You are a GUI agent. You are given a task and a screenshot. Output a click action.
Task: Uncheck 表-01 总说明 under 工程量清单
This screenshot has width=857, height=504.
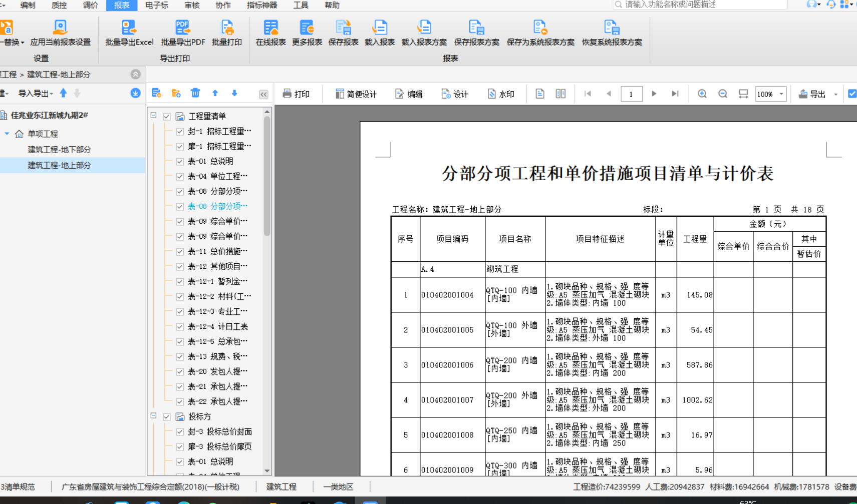(x=180, y=161)
